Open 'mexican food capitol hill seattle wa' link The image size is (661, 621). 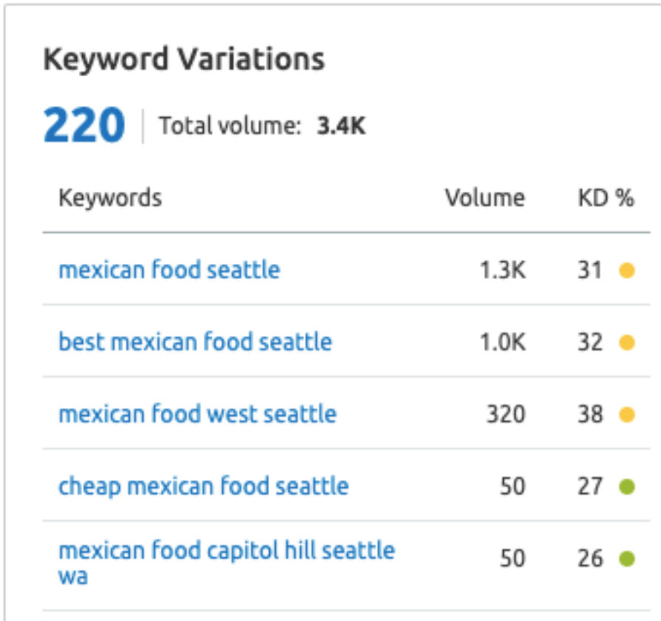pos(226,551)
